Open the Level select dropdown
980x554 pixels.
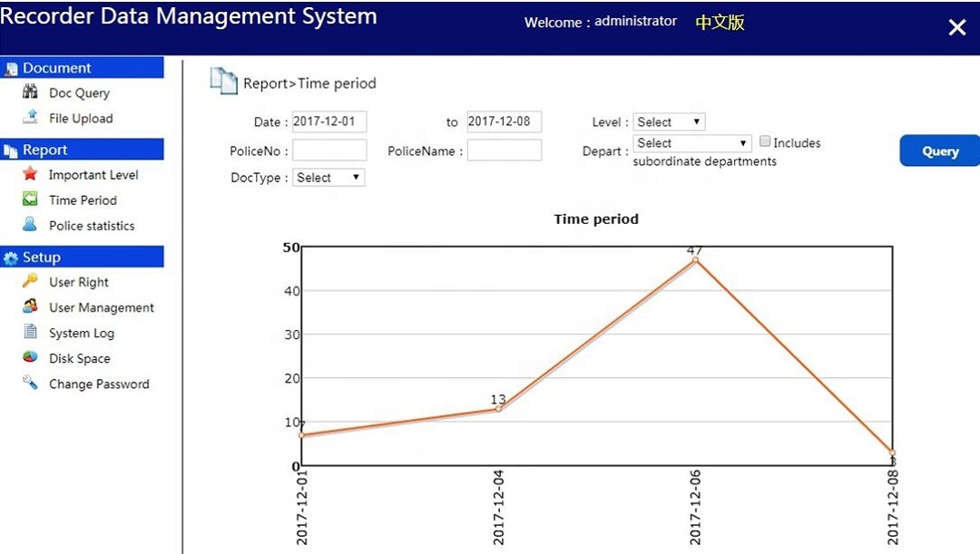[x=669, y=121]
